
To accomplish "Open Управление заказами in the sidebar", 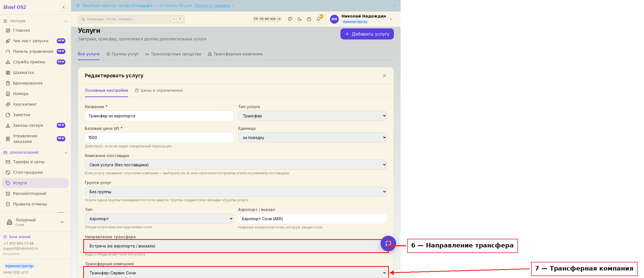I will pyautogui.click(x=35, y=139).
